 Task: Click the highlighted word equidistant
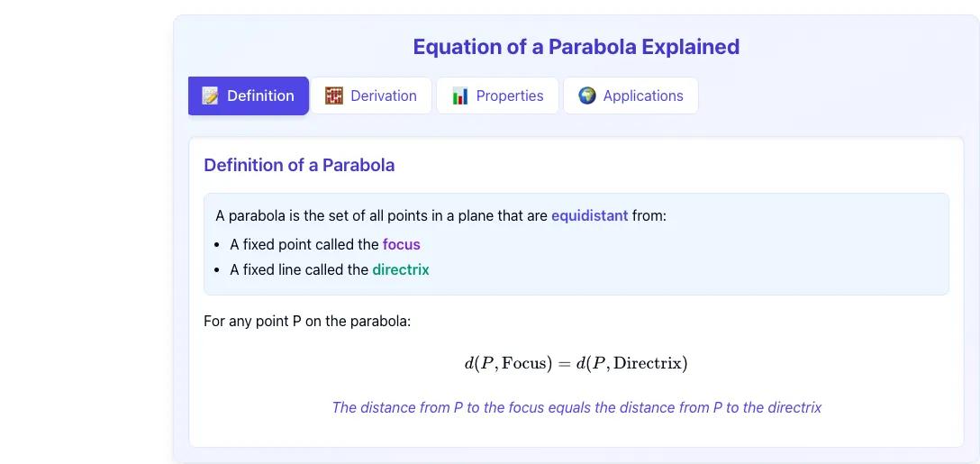pos(589,216)
